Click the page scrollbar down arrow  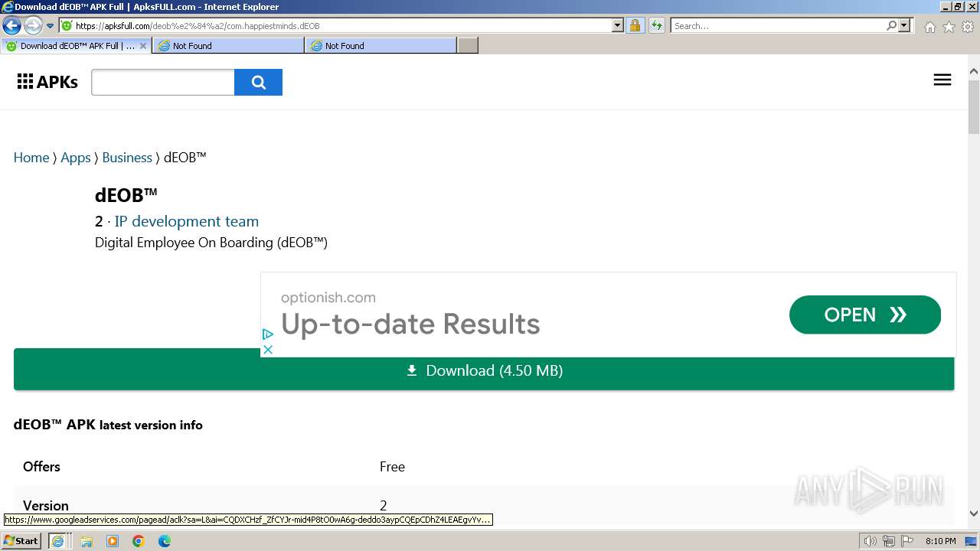click(x=974, y=514)
